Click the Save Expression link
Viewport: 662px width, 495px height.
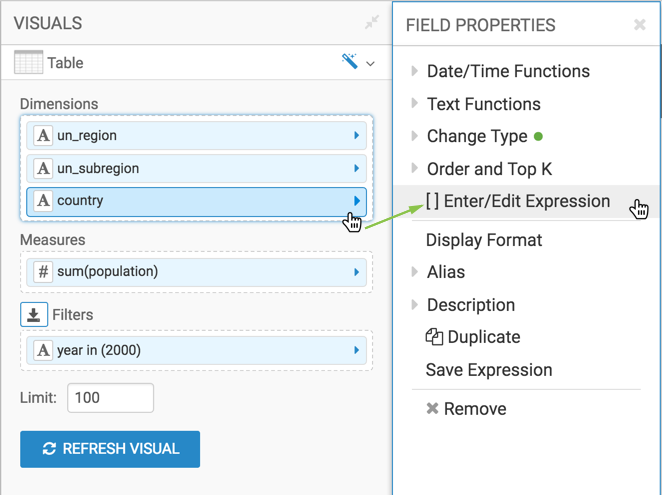tap(489, 370)
